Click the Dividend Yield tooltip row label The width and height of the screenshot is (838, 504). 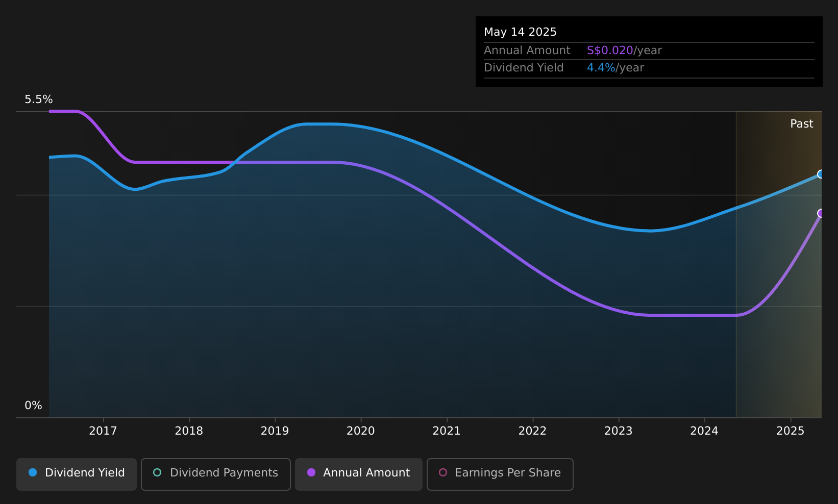[x=524, y=68]
